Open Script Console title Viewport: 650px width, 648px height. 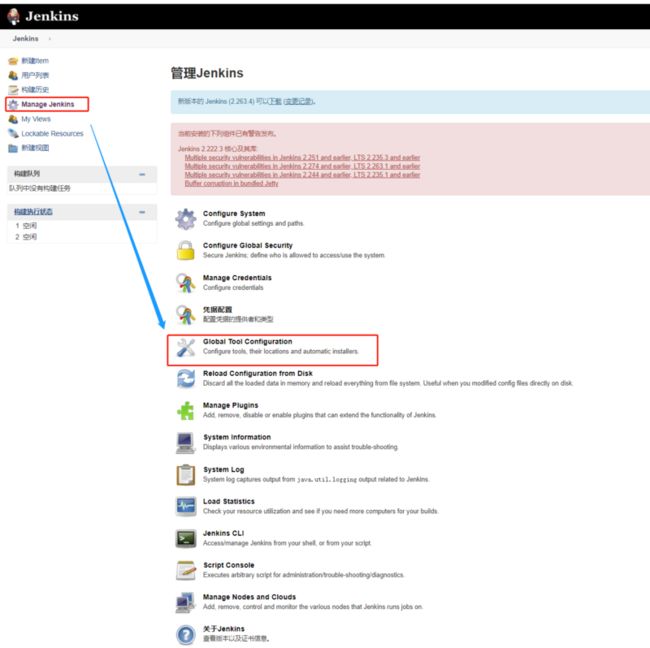tap(228, 565)
